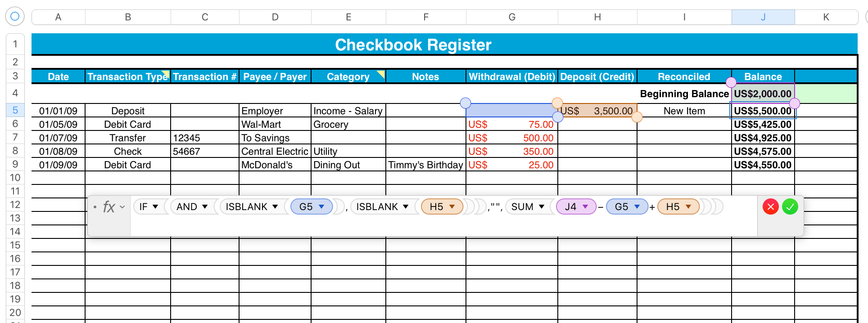This screenshot has height=323, width=868.
Task: Click the Deposit (Credit) header cell
Action: [x=597, y=76]
